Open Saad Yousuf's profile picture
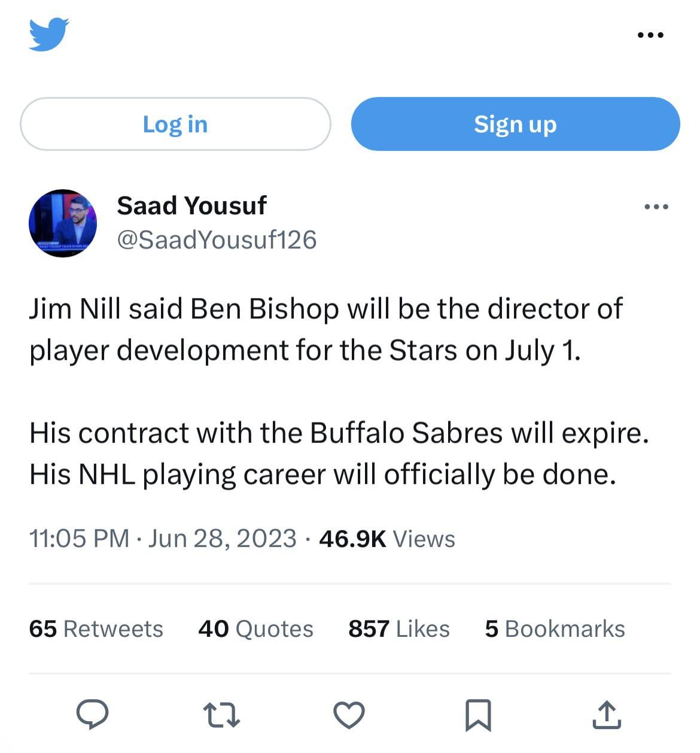Screen dimensions: 700x753 click(x=63, y=223)
